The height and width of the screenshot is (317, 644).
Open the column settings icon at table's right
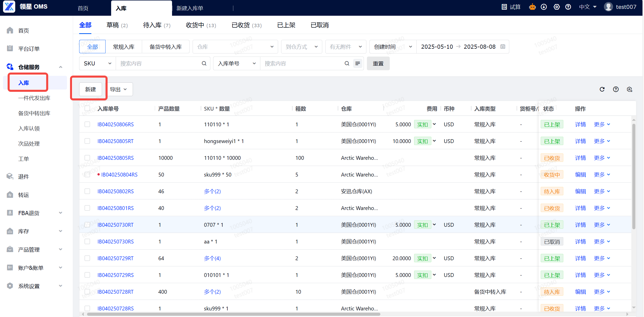[x=629, y=89]
